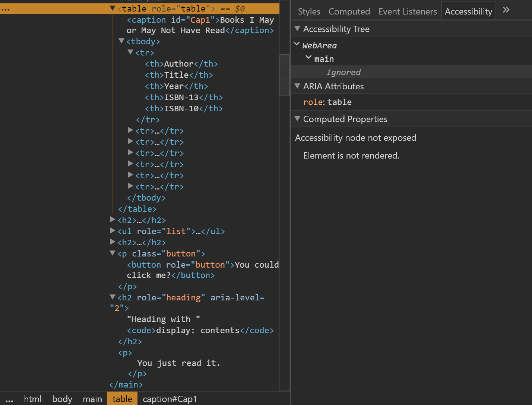Select the th Author element

click(181, 64)
